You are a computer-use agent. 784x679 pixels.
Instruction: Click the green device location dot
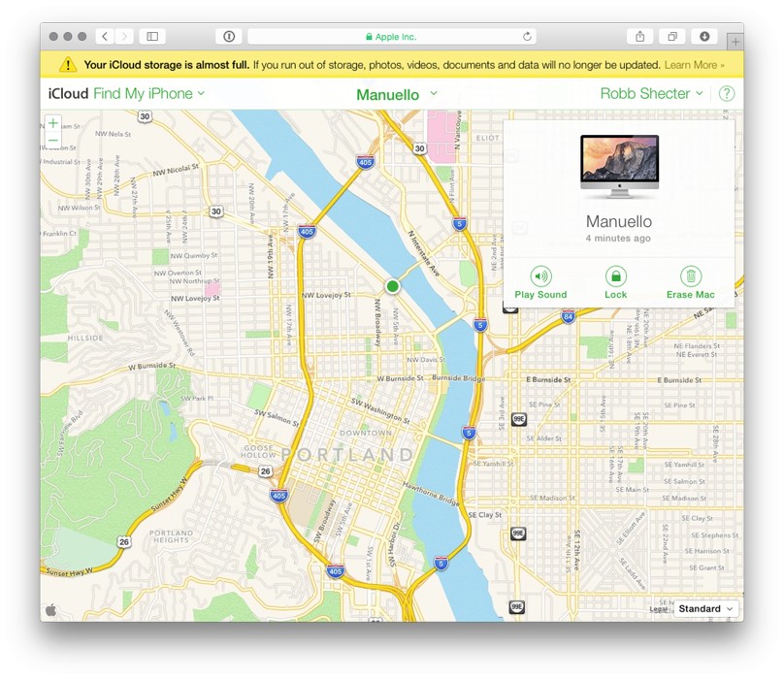[393, 286]
